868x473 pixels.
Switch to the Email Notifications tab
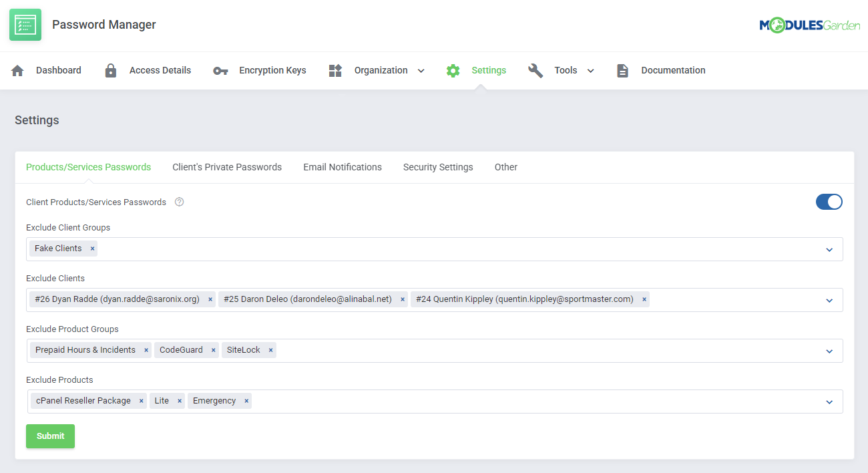(x=343, y=168)
